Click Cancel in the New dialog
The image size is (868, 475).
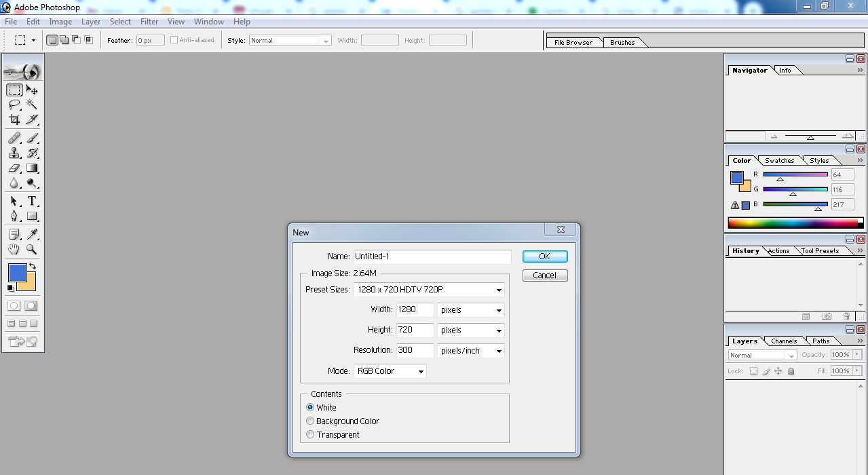point(545,275)
